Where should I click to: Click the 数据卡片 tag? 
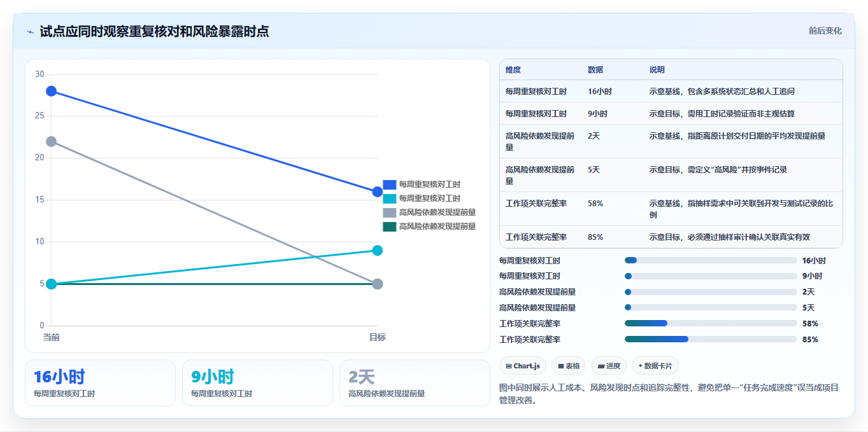click(x=655, y=366)
